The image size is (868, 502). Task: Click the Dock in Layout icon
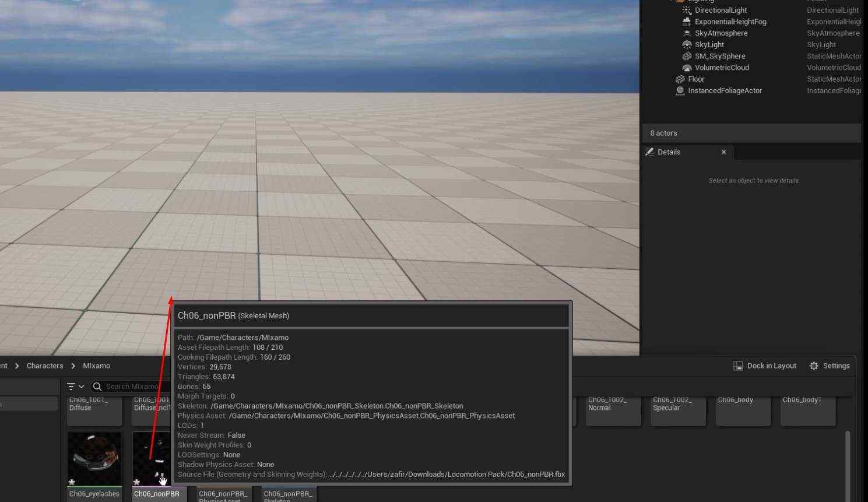[x=738, y=366]
